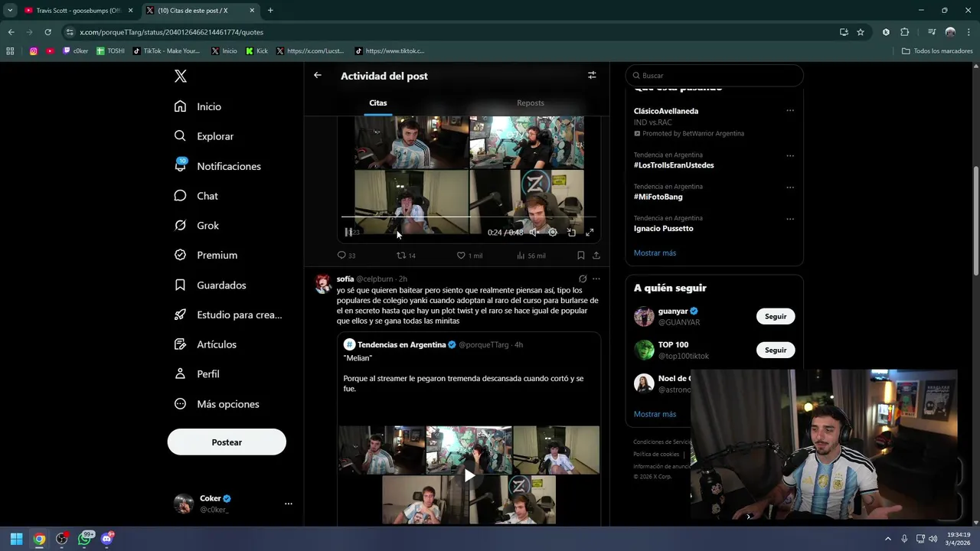Open Notificaciones with 10 badge

217,166
